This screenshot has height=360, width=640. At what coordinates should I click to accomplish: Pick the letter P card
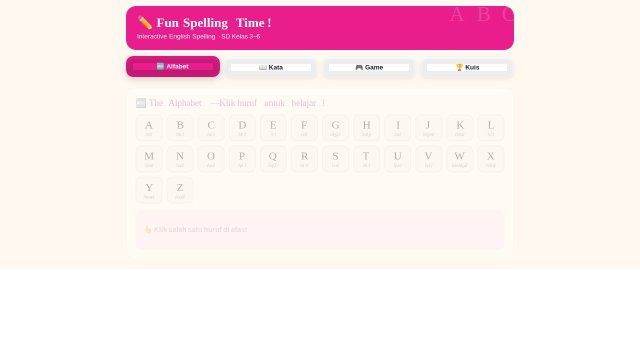[242, 159]
